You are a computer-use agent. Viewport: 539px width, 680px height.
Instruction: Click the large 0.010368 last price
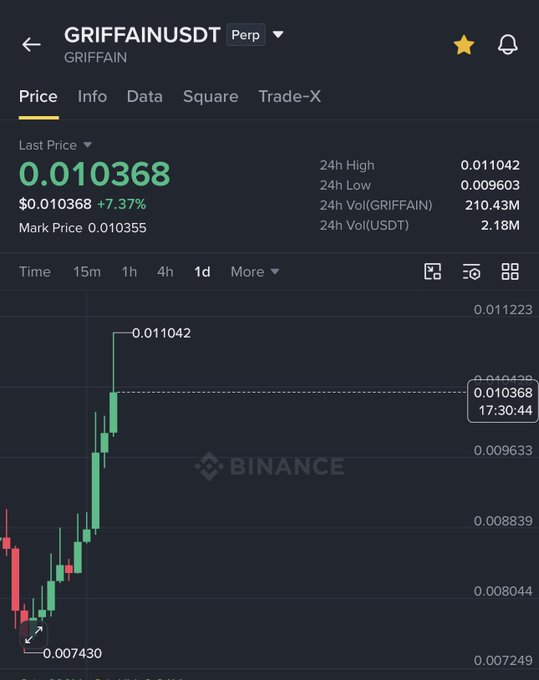click(x=95, y=174)
